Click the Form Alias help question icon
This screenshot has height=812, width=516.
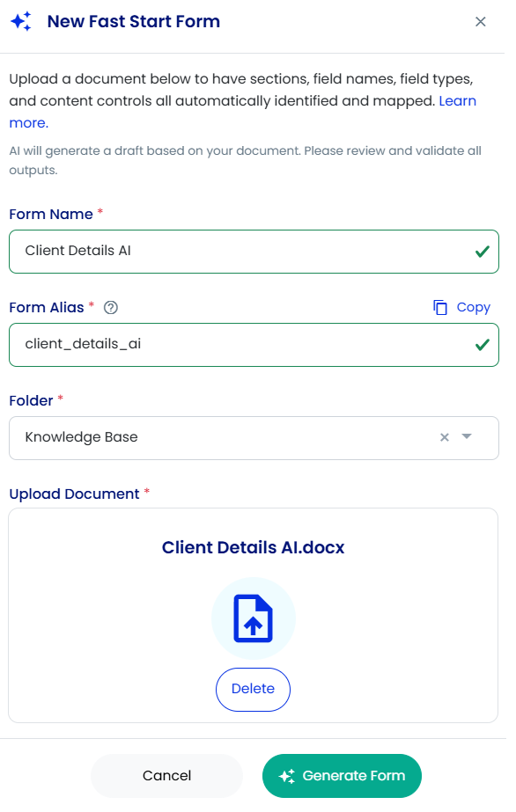(x=111, y=308)
